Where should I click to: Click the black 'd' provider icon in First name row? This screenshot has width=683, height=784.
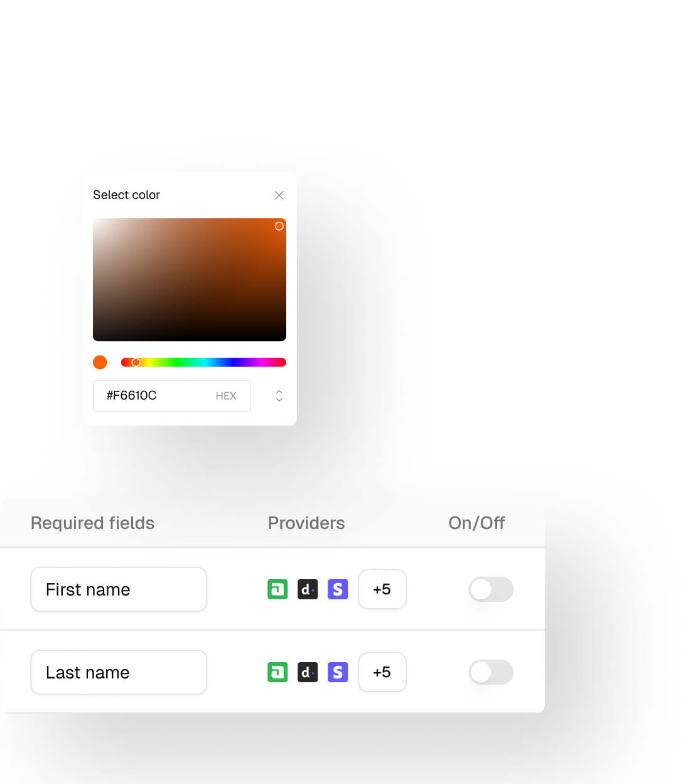(x=308, y=589)
